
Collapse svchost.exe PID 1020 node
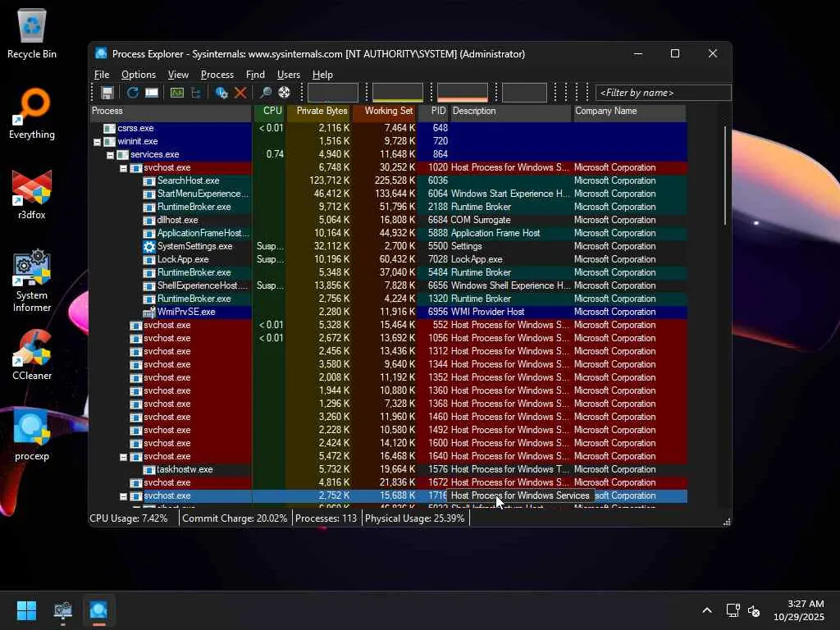pyautogui.click(x=123, y=168)
